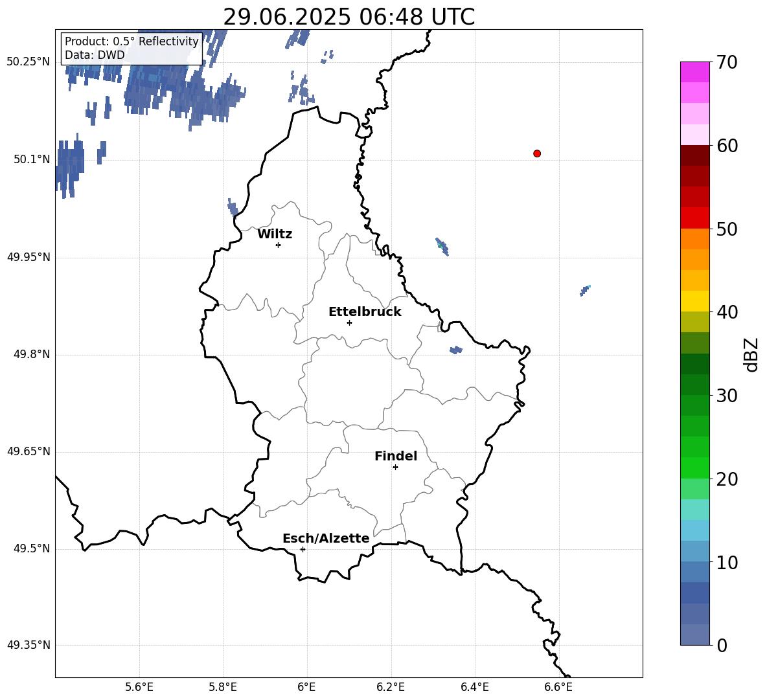Click the 6.2°E longitude label
The height and width of the screenshot is (700, 767).
tap(391, 687)
